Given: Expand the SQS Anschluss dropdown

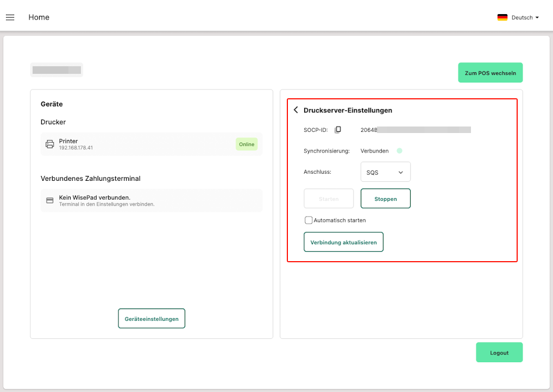Looking at the screenshot, I should coord(385,172).
